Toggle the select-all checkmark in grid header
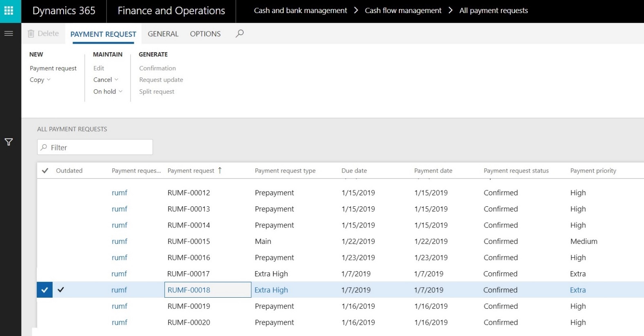 coord(45,170)
